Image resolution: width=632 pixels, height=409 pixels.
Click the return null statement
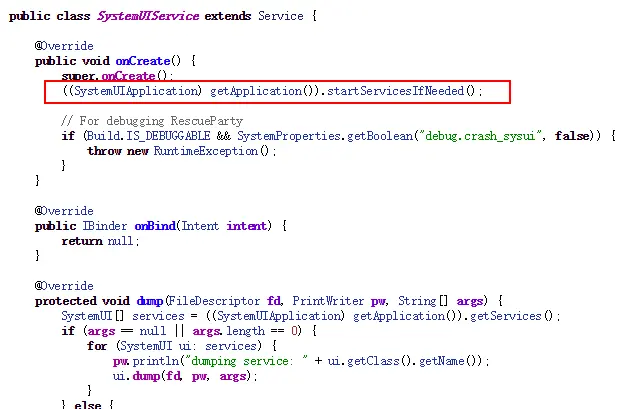point(100,241)
